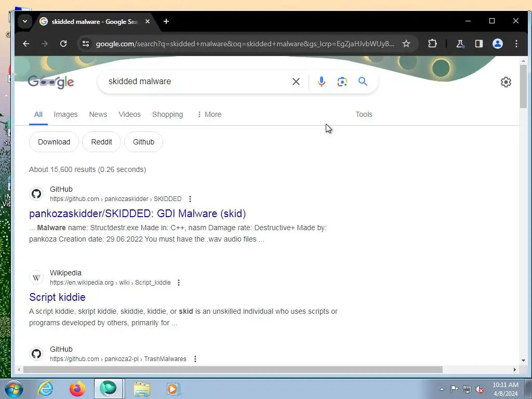Click the horizontal scrollbar thumb
532x399 pixels.
tap(233, 369)
